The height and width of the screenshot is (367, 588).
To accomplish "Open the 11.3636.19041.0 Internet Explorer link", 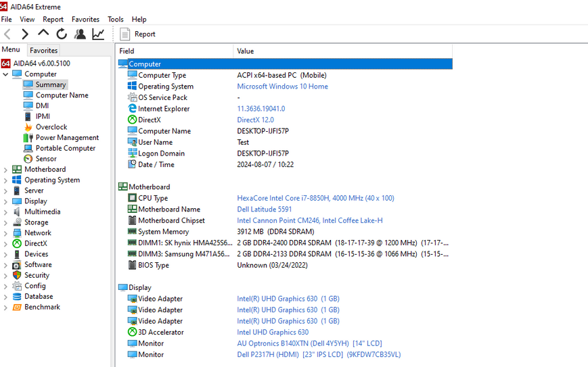I will [x=261, y=109].
